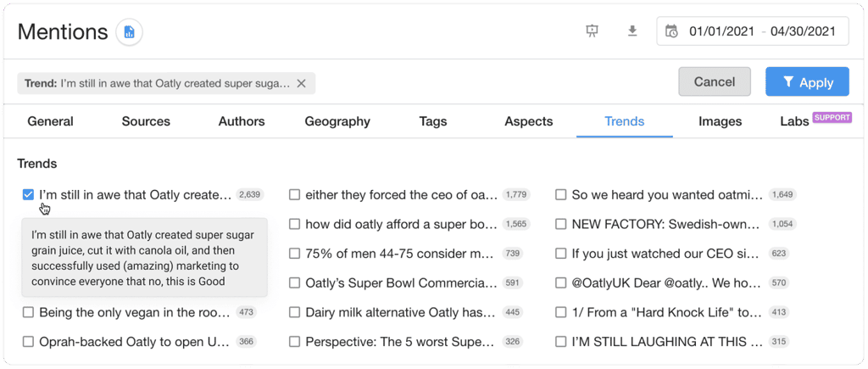Click the 591 count badge
This screenshot has width=868, height=369.
[x=513, y=283]
